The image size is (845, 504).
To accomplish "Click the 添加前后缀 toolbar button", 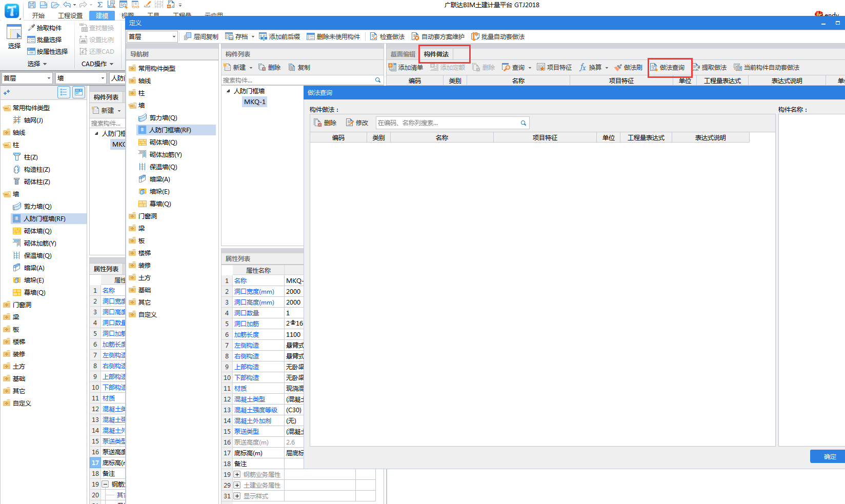I will [x=279, y=36].
